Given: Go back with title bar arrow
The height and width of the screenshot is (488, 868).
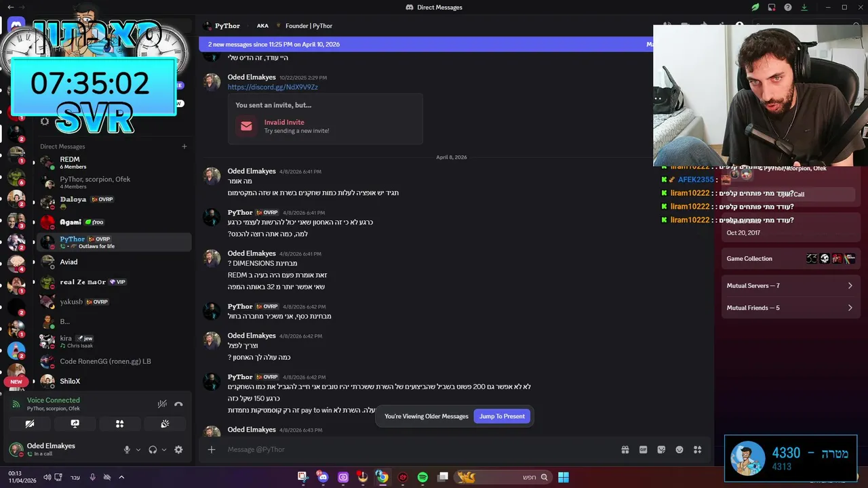Looking at the screenshot, I should 11,7.
